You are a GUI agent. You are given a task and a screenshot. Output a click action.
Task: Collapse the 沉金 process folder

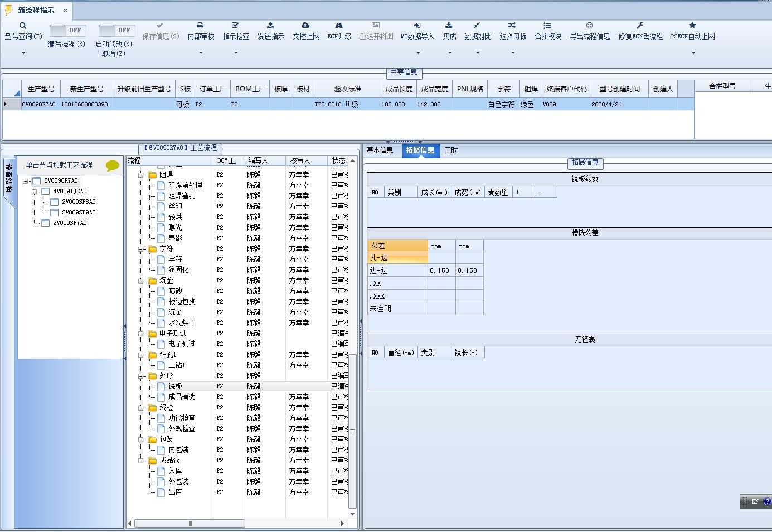(x=142, y=281)
